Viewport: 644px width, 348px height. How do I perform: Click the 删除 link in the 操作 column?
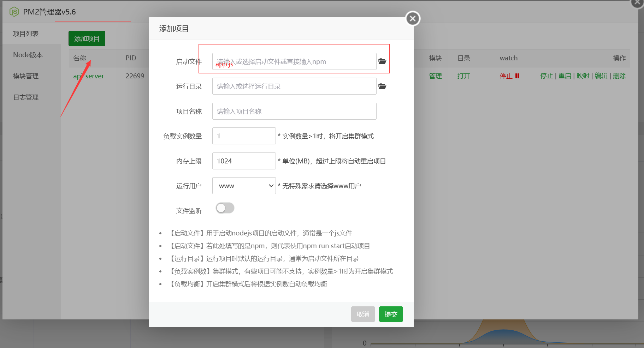point(619,76)
